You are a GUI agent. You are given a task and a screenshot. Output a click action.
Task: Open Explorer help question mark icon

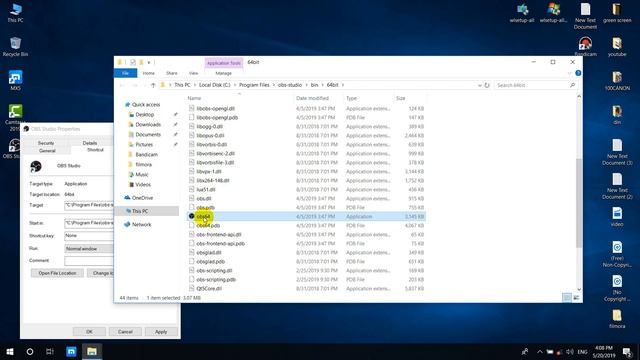click(x=578, y=73)
